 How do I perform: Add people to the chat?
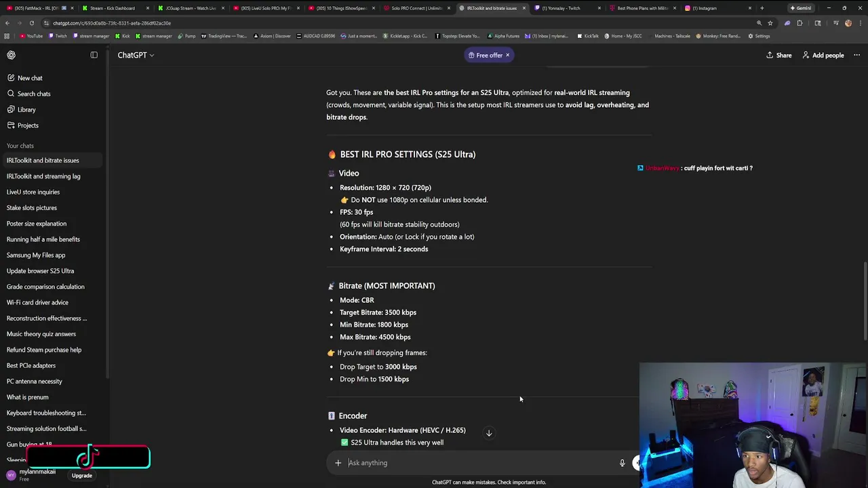coord(823,55)
